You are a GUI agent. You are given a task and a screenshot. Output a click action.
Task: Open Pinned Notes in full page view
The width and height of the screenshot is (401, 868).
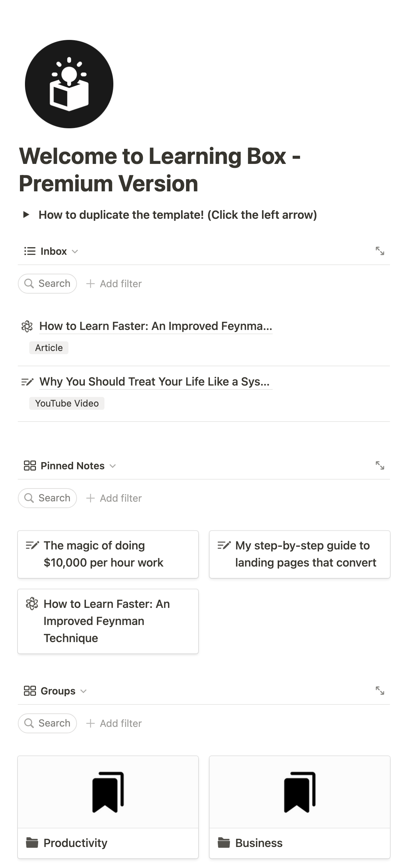pos(380,466)
